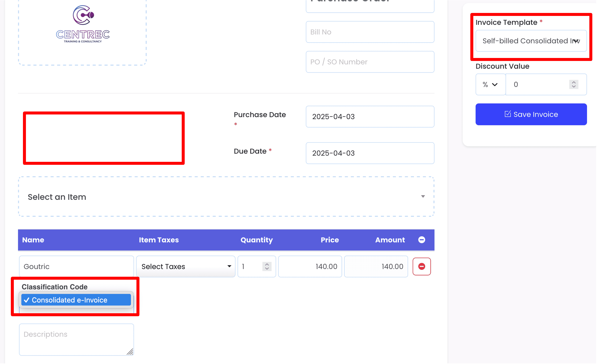Click the Price field showing 140.00
The width and height of the screenshot is (597, 364).
(310, 266)
